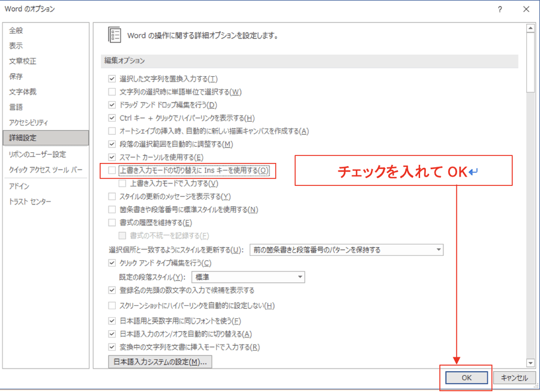The height and width of the screenshot is (392, 540).
Task: Open the 保存 category
Action: coord(46,76)
